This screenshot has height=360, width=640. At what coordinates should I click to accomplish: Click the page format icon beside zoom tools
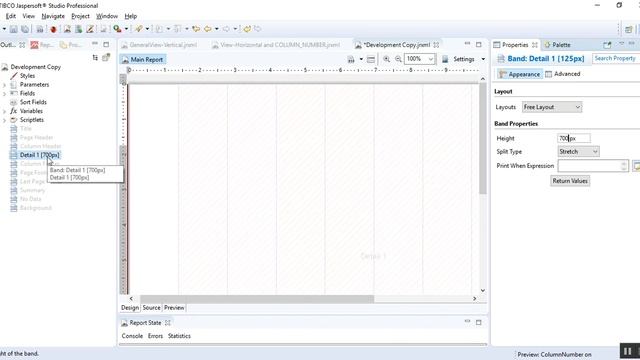[x=371, y=59]
